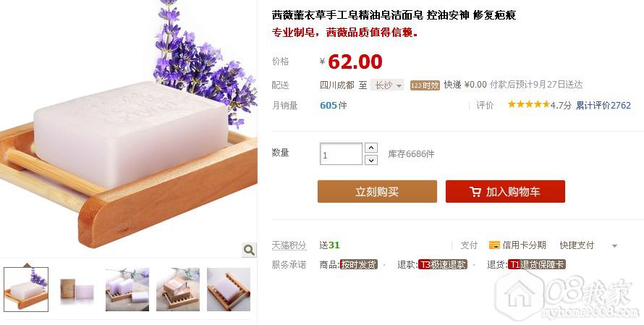This screenshot has height=325, width=644.
Task: Decrease quantity with the down arrow
Action: tap(371, 160)
